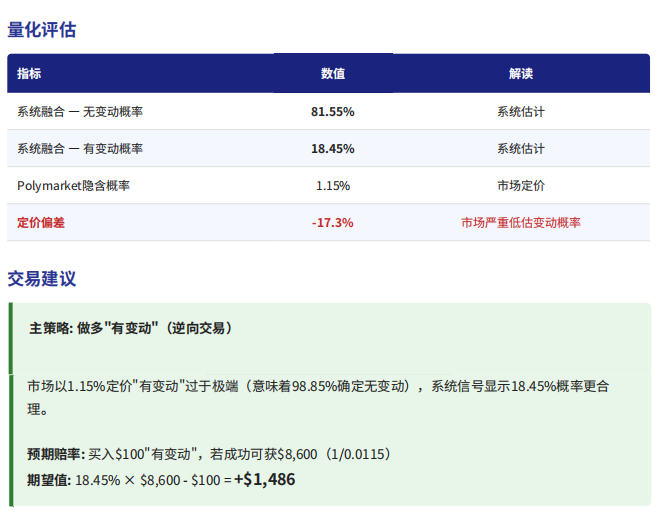Select the 81.55% value cell

tap(332, 111)
